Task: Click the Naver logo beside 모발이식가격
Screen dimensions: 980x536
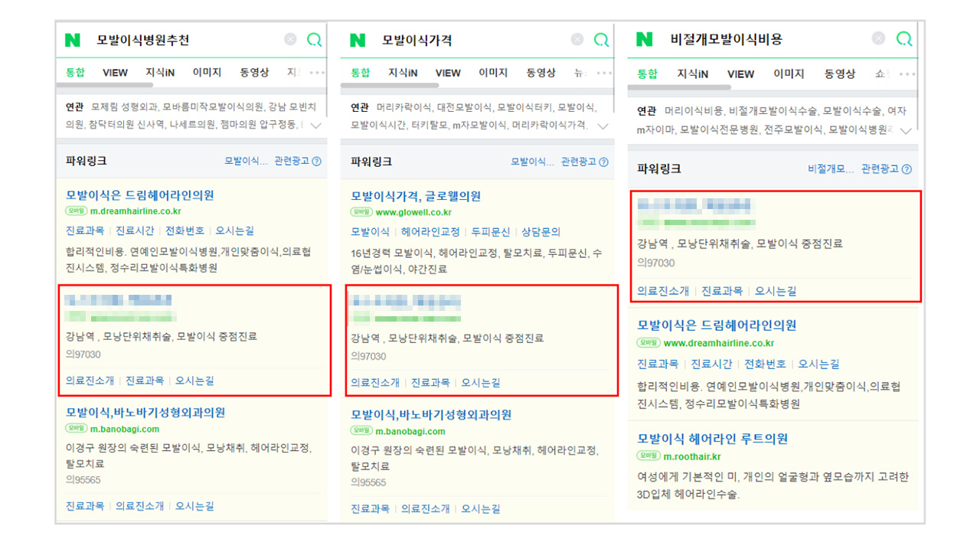Action: (x=358, y=40)
